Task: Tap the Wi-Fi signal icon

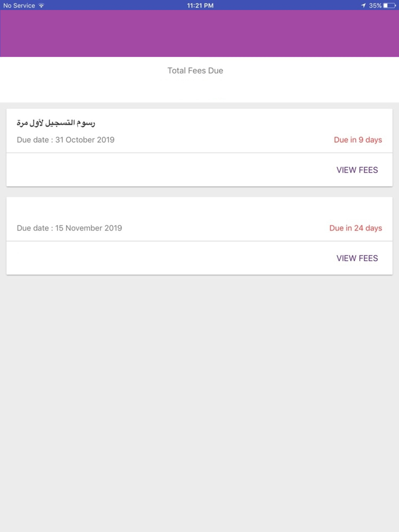Action: pyautogui.click(x=41, y=6)
